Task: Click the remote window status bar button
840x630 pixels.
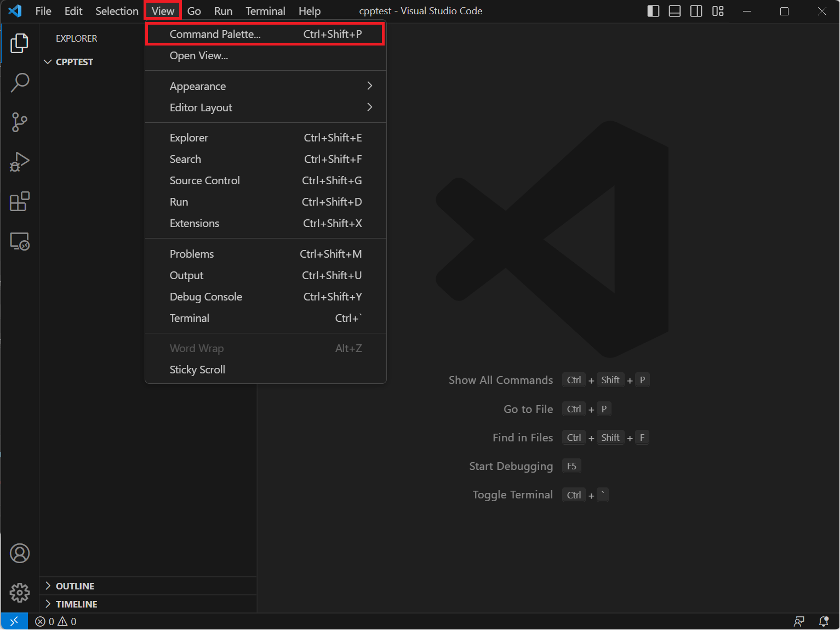Action: [14, 621]
